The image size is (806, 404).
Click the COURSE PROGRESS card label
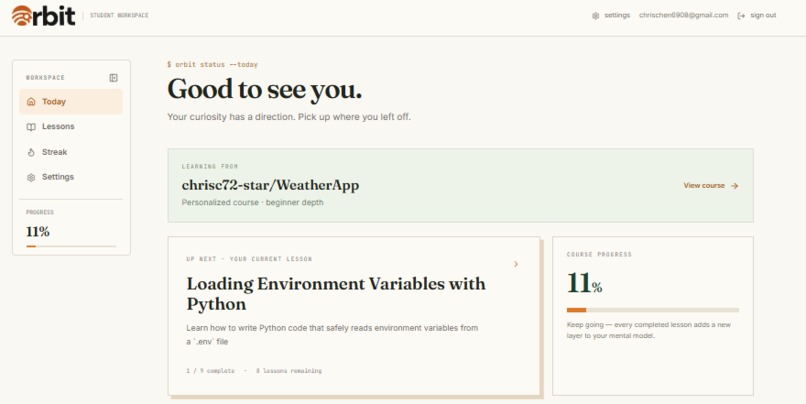[x=599, y=254]
